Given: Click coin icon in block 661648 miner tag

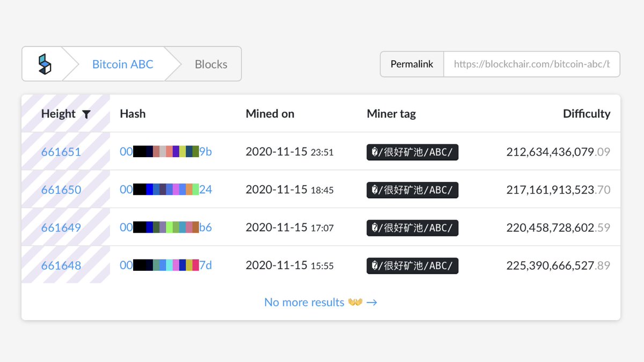Looking at the screenshot, I should tap(374, 265).
